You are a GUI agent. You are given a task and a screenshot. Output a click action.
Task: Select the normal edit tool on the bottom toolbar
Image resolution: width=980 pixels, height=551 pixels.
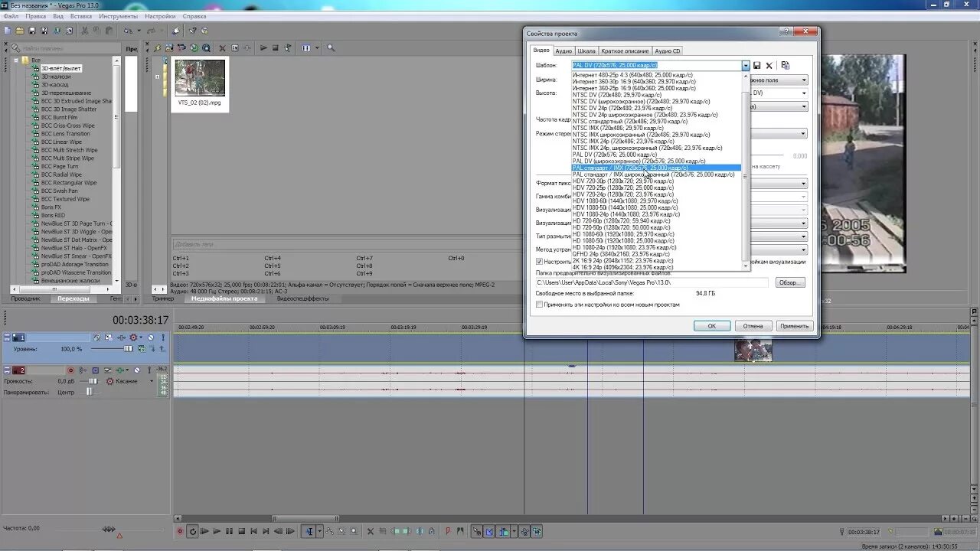point(309,531)
